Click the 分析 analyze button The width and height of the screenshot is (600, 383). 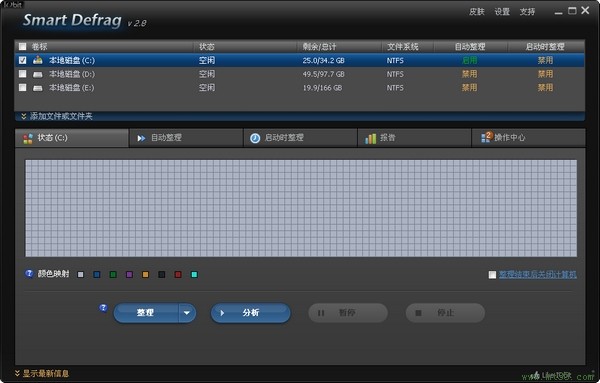[x=251, y=313]
